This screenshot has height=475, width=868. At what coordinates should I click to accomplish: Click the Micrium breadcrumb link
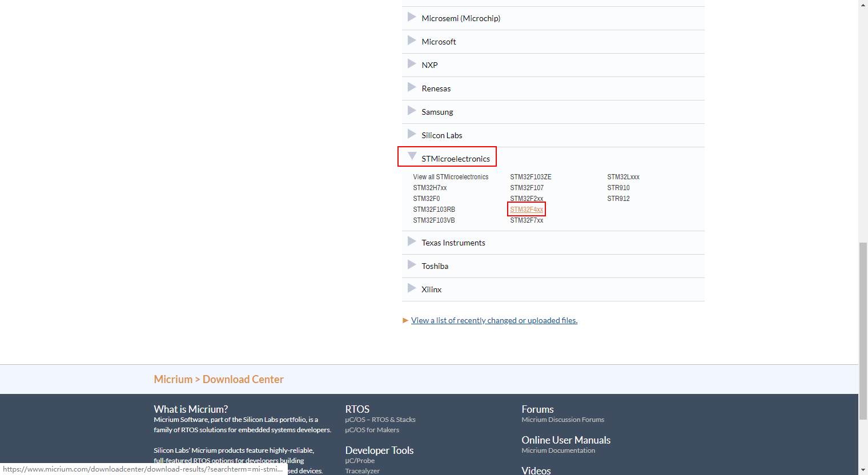tap(173, 379)
